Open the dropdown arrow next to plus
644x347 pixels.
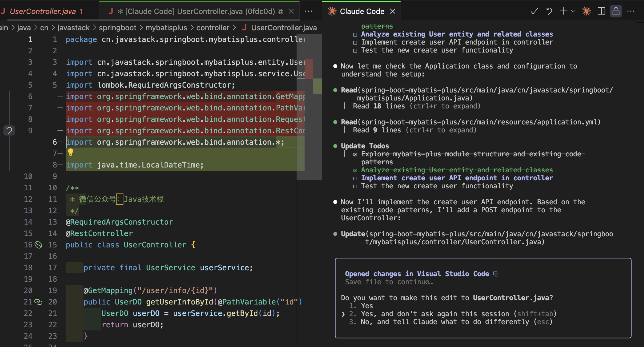[x=573, y=11]
